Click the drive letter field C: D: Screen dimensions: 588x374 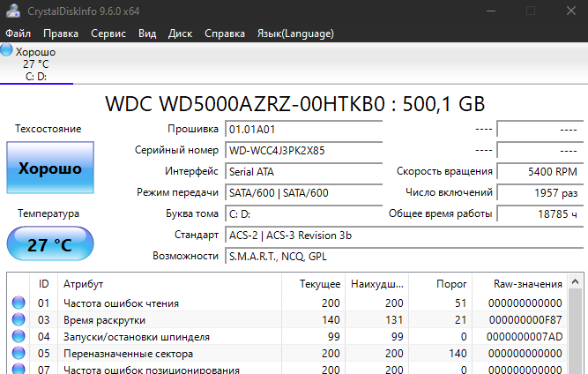(x=304, y=213)
